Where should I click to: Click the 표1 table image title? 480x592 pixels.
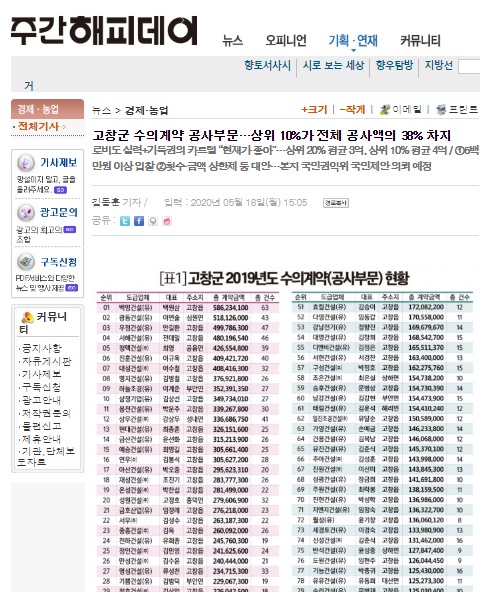284,279
